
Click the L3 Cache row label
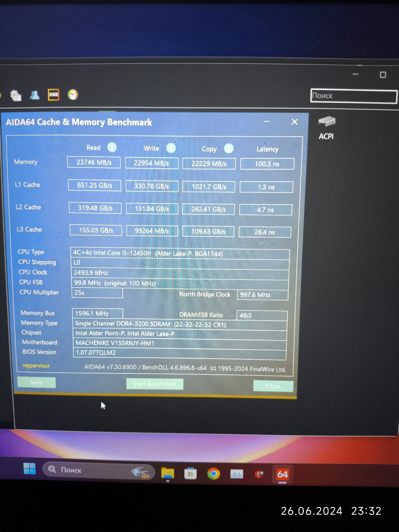[29, 229]
